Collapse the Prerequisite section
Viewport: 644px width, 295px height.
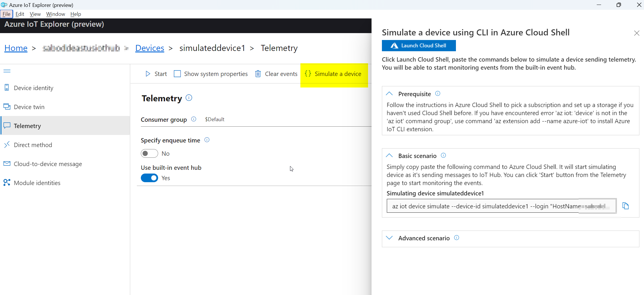tap(389, 94)
